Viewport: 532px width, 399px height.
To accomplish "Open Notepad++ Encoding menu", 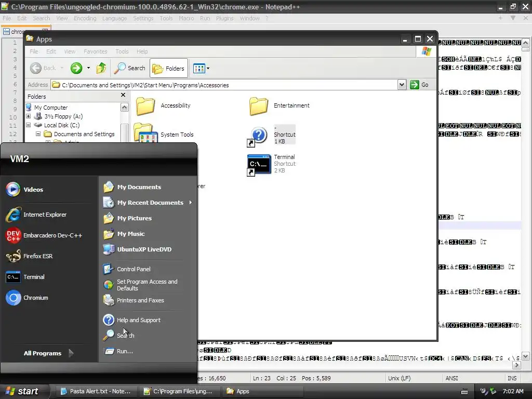I will click(85, 18).
